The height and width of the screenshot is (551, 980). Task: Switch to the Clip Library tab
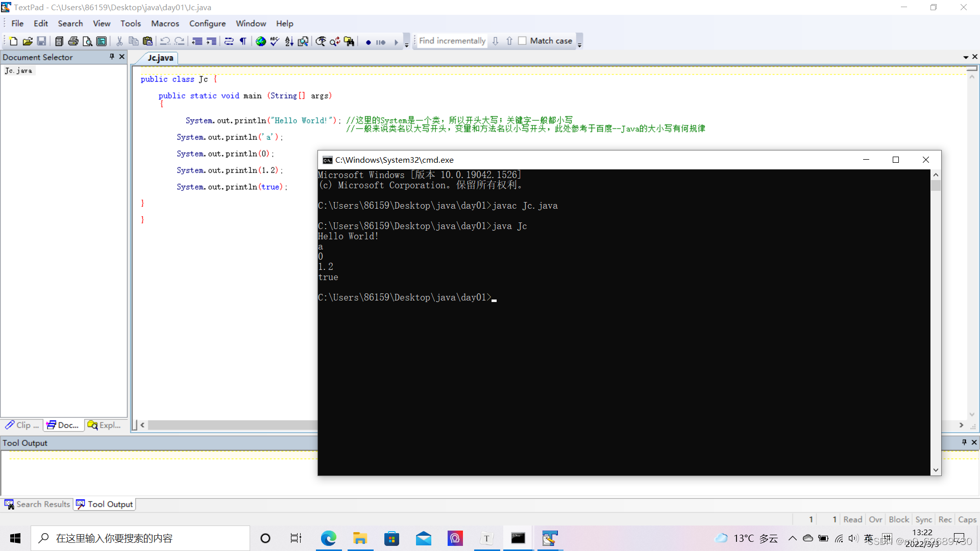point(22,425)
